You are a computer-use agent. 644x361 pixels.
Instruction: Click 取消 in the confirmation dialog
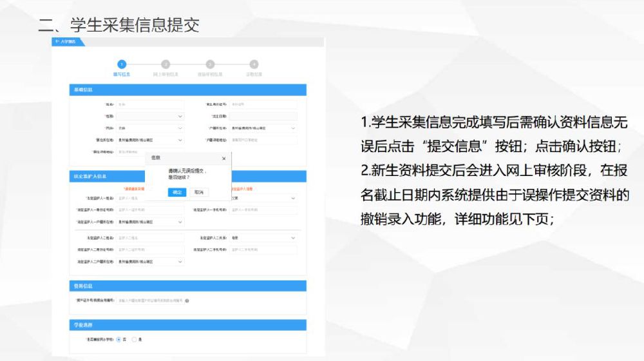pos(199,192)
